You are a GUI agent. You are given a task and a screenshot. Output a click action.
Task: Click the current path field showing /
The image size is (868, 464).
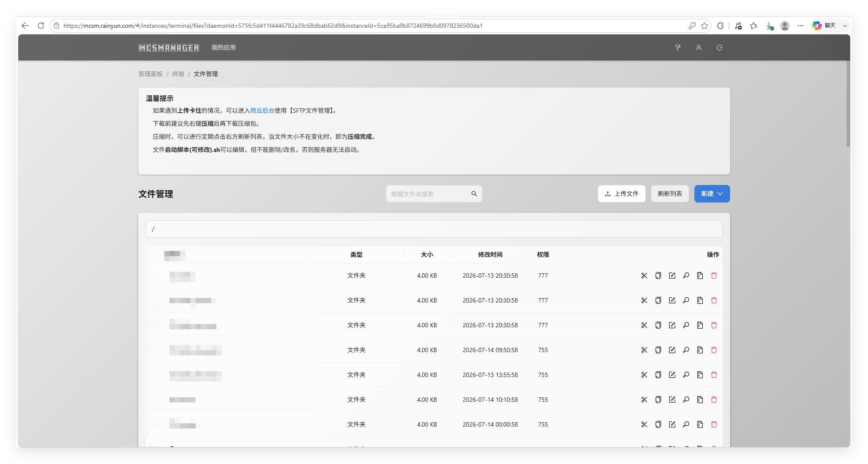tap(434, 229)
